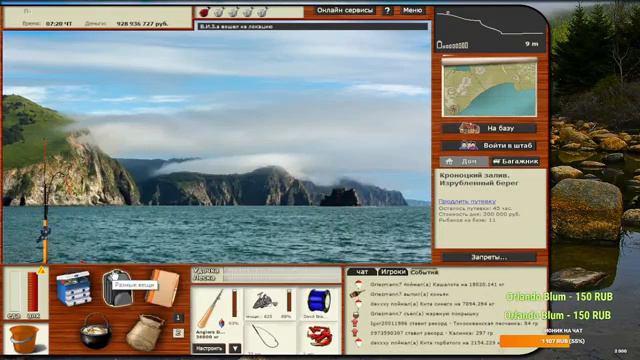Open the burlap bait sack
The height and width of the screenshot is (360, 640).
144,333
